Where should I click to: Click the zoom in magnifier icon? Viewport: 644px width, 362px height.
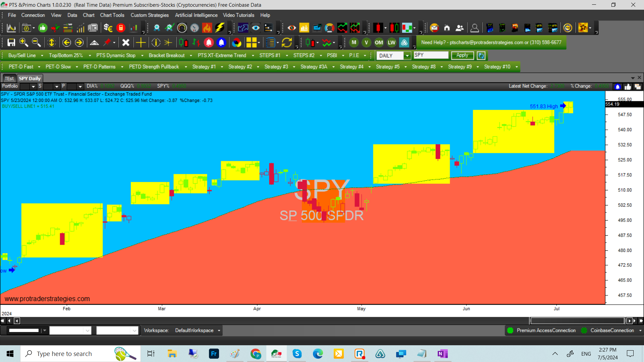23,43
